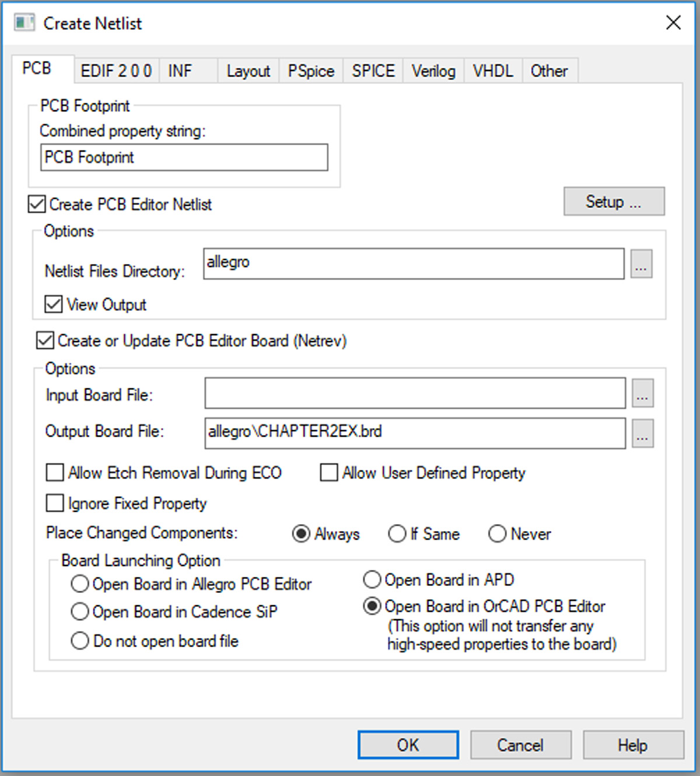Click the Combined property string field
Screen dimensions: 700x776
pos(184,157)
